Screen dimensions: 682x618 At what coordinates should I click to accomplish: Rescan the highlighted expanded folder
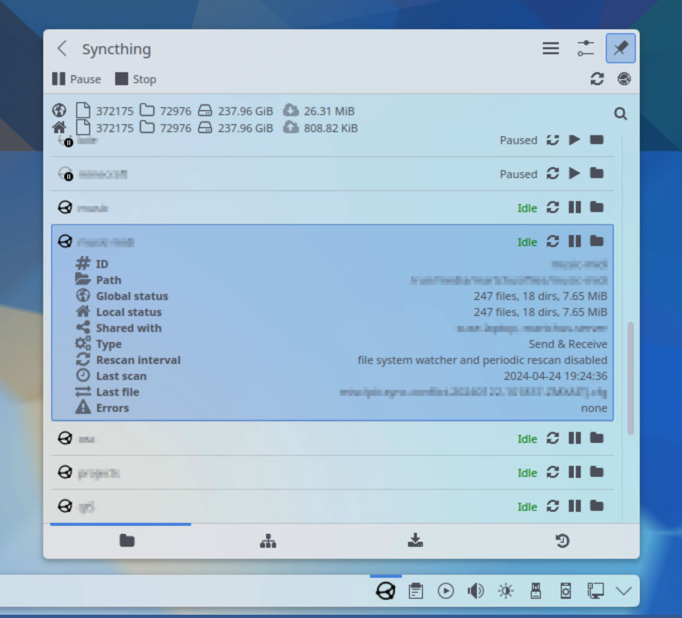tap(552, 241)
